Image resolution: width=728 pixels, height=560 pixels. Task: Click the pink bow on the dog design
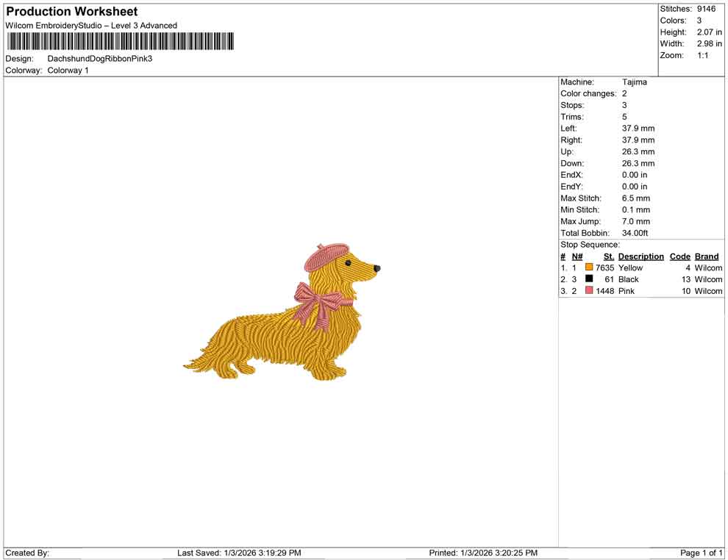pyautogui.click(x=316, y=298)
